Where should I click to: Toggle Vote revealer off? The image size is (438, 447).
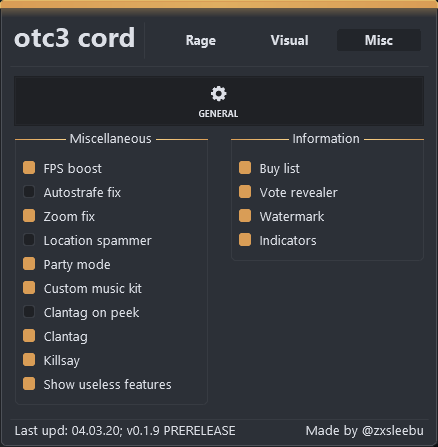pyautogui.click(x=245, y=192)
